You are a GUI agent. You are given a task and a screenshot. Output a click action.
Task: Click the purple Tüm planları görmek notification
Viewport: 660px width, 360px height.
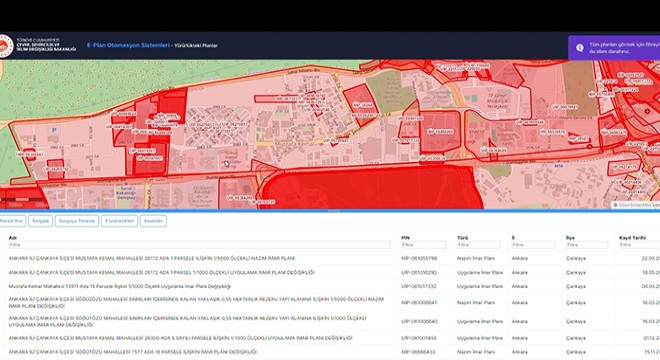click(x=614, y=48)
